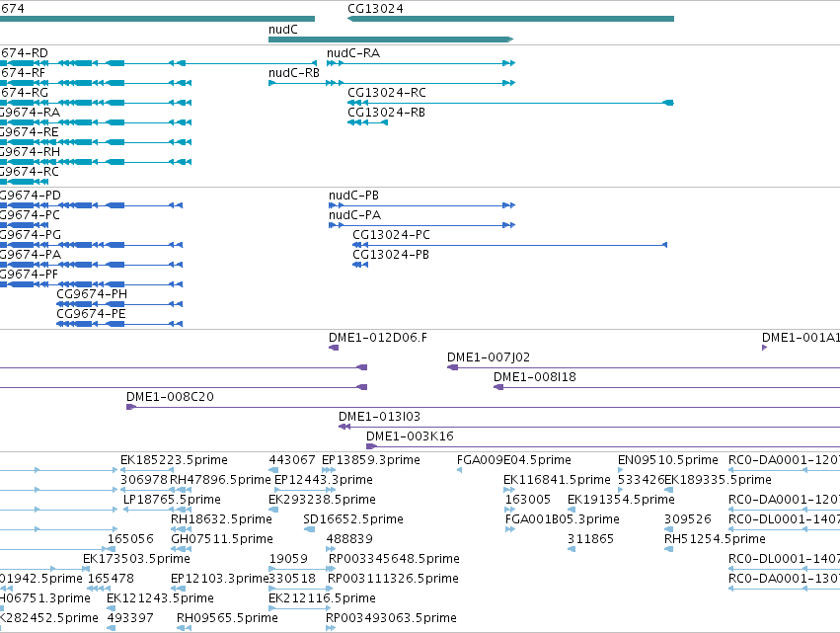Click the 533426 EST label
The image size is (840, 633).
point(641,480)
